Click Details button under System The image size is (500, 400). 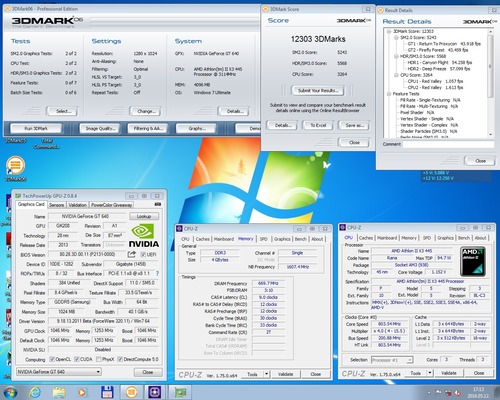click(234, 111)
